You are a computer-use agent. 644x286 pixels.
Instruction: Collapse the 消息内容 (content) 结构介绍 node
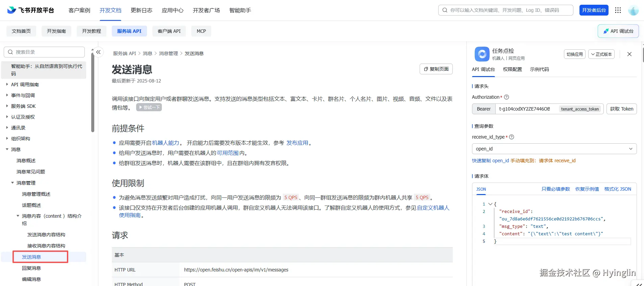[x=18, y=216]
